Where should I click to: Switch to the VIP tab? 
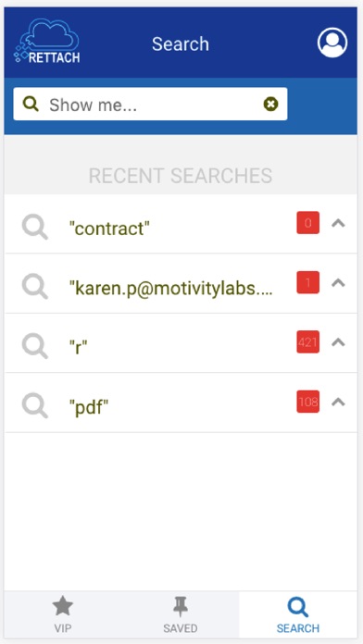63,614
